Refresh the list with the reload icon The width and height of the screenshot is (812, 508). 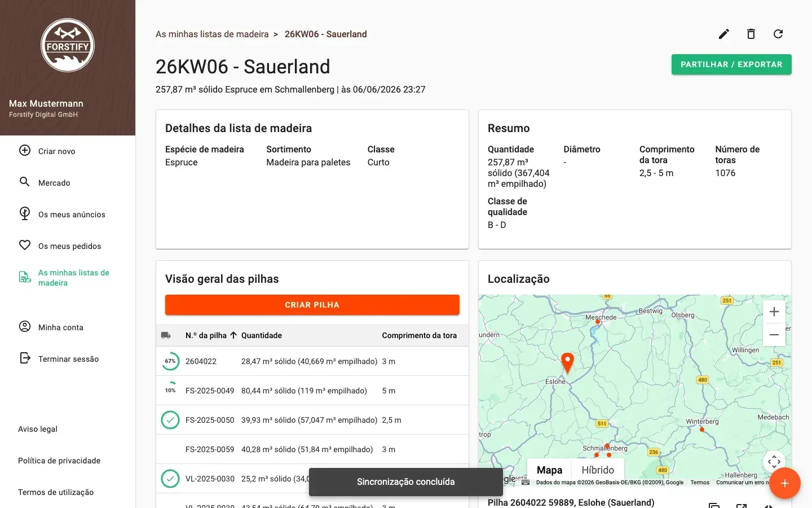[778, 34]
